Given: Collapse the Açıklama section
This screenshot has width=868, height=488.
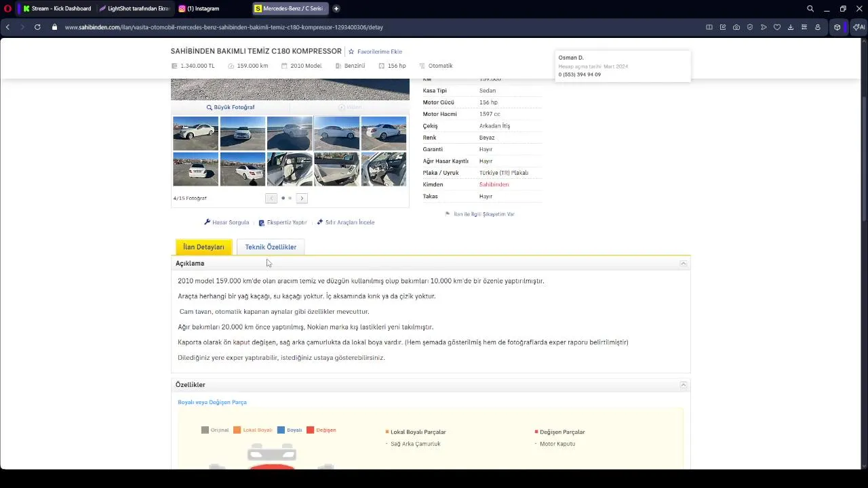Looking at the screenshot, I should tap(684, 263).
